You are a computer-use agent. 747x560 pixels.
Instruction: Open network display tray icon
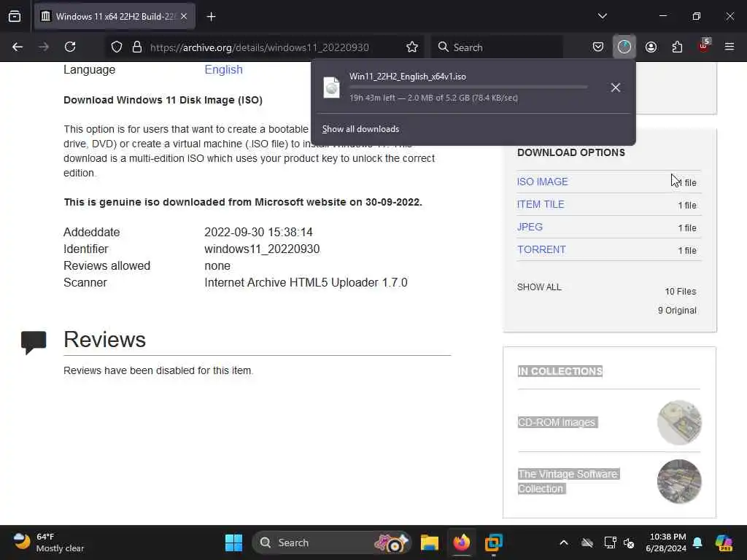[610, 542]
